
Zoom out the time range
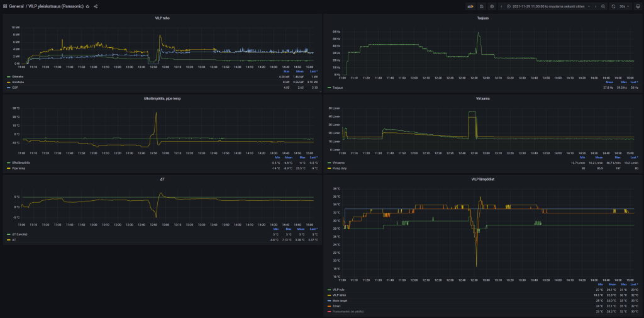603,6
